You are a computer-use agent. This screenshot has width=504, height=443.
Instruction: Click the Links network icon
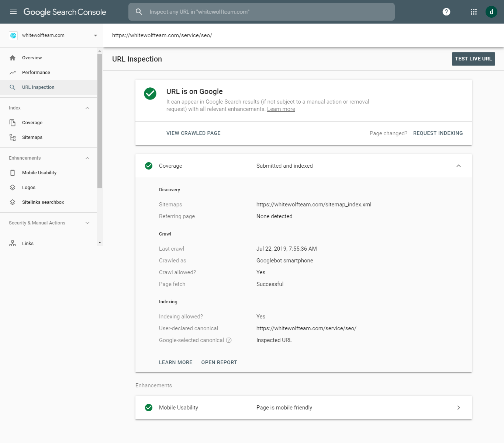(x=13, y=243)
